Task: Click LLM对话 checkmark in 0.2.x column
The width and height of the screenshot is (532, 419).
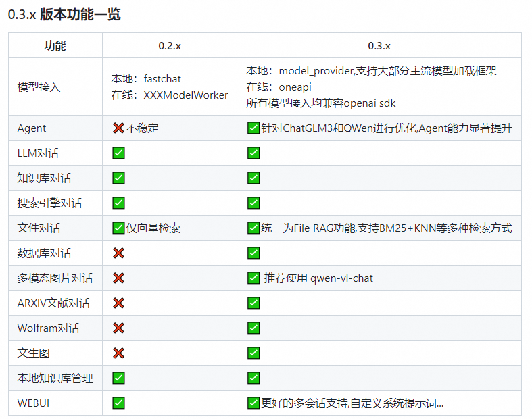Action: click(x=118, y=153)
